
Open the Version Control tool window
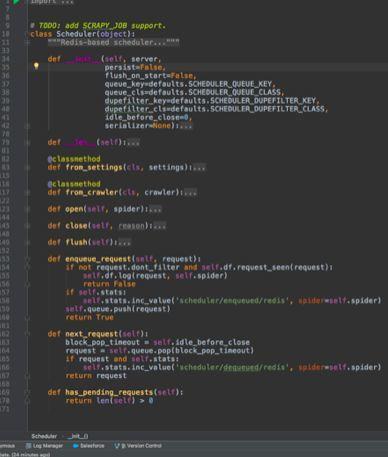click(x=138, y=446)
